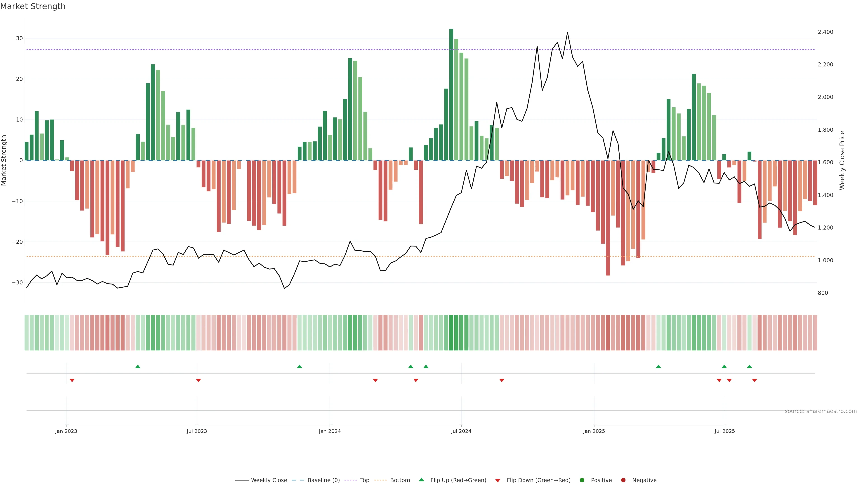Click the Market Strength chart title
Image resolution: width=868 pixels, height=488 pixels.
click(x=33, y=6)
